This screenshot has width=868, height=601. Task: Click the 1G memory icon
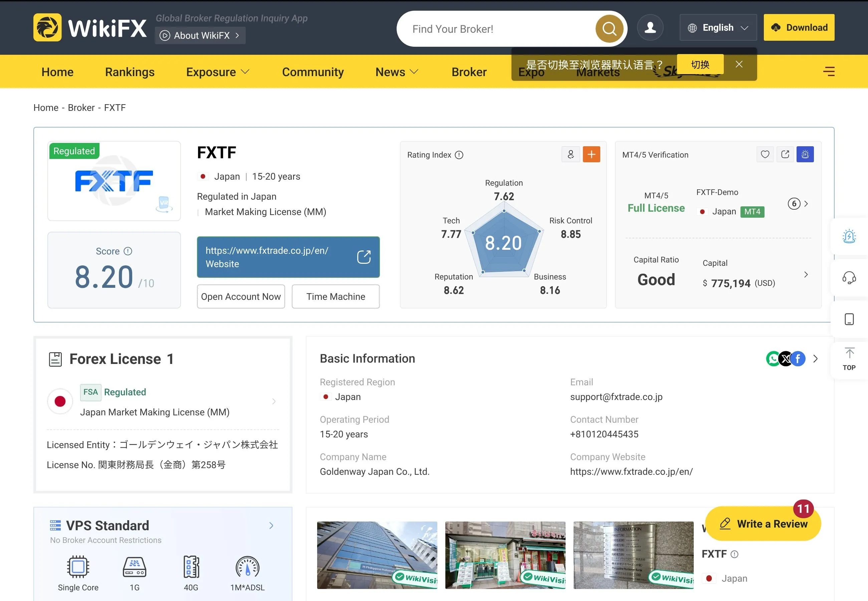[x=135, y=567]
